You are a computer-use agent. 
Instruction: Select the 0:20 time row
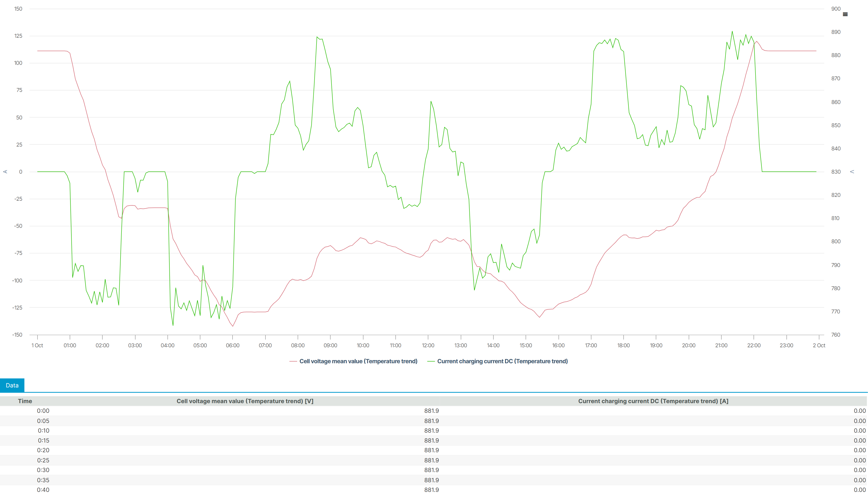pyautogui.click(x=43, y=450)
